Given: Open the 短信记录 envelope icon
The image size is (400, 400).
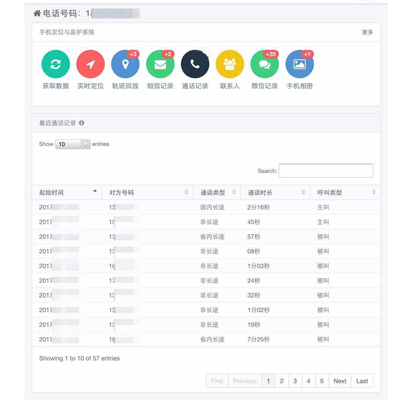Looking at the screenshot, I should click(x=160, y=64).
